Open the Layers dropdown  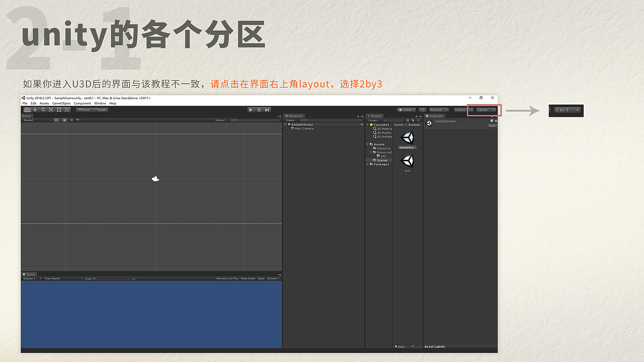click(x=463, y=110)
